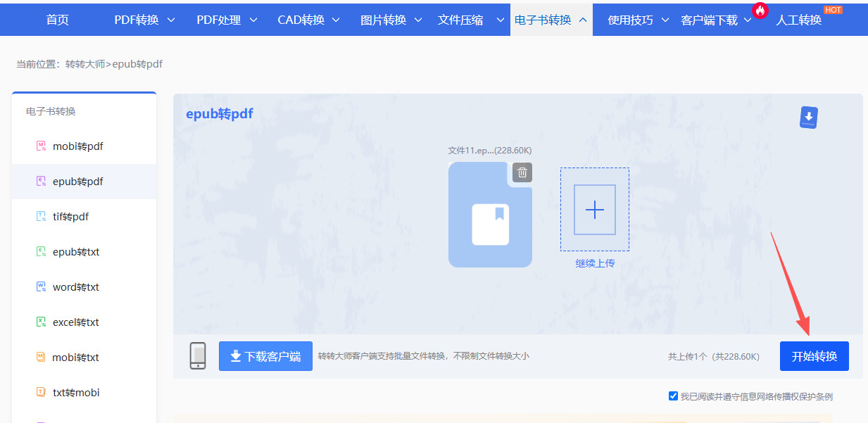Image resolution: width=868 pixels, height=423 pixels.
Task: Click the mobi转txt sidebar icon
Action: 41,358
